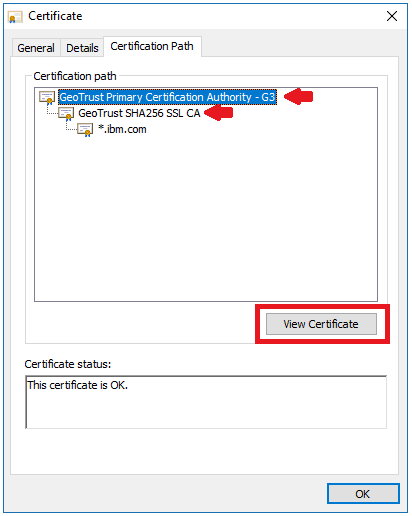Select GeoTrust Primary Certification Authority - G3 entry
Image resolution: width=412 pixels, height=516 pixels.
167,97
